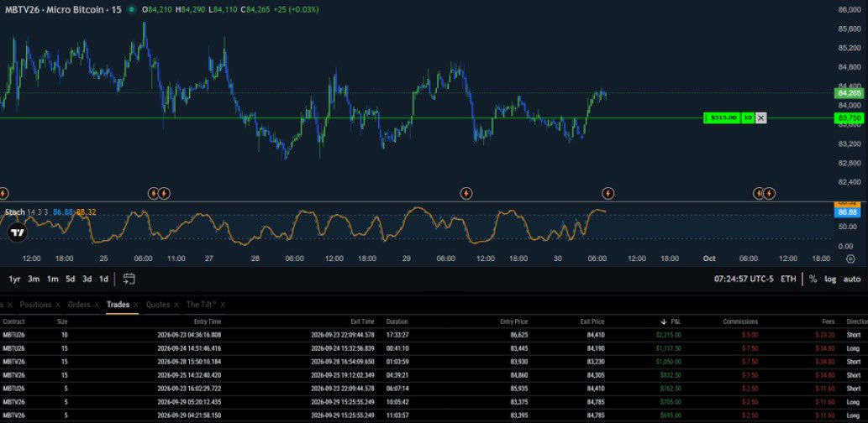Click the P&L sort arrow icon

[663, 321]
